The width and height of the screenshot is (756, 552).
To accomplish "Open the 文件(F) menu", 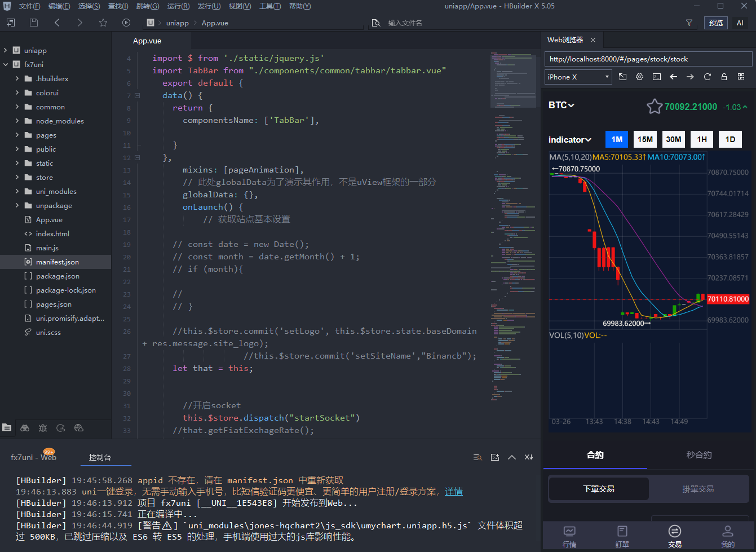I will click(x=29, y=6).
